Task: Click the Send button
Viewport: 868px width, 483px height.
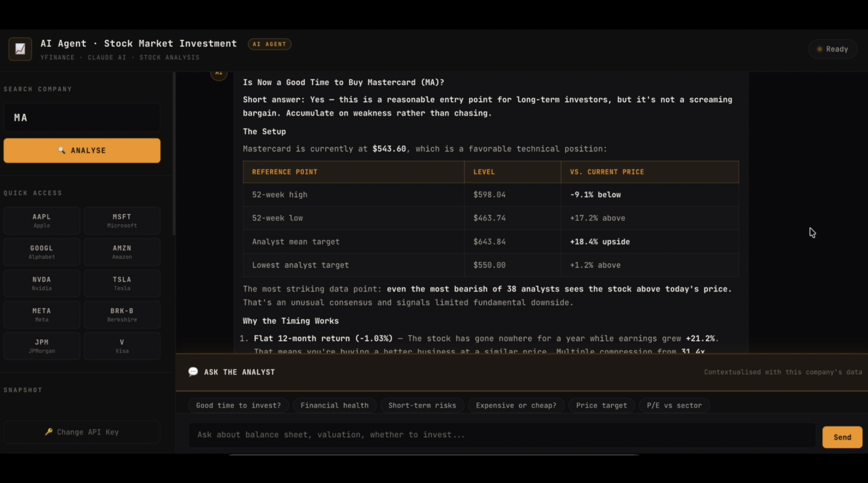Action: pos(842,437)
